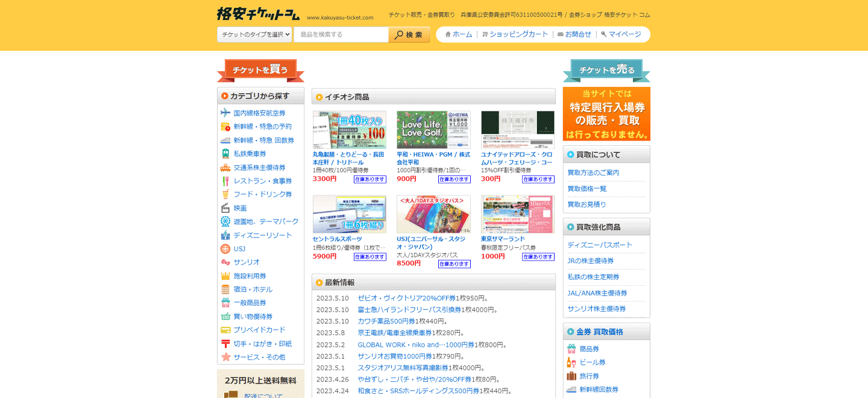Click the star icon for サービス・その他
868x398 pixels.
[x=225, y=357]
